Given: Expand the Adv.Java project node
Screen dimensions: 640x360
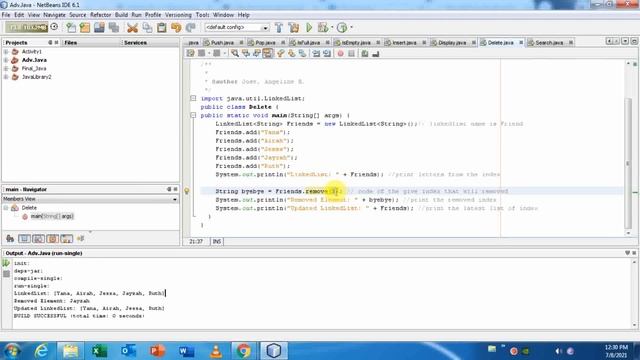Looking at the screenshot, I should click(x=6, y=60).
